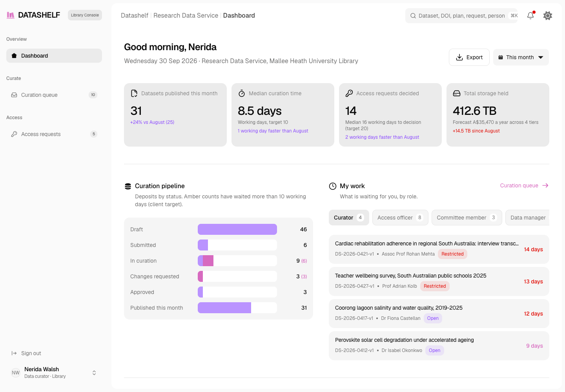
Task: Open Dashboard in the sidebar
Action: coord(54,56)
